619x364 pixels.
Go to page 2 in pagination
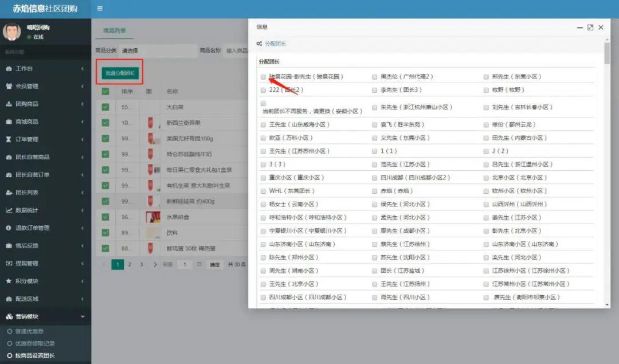[130, 265]
